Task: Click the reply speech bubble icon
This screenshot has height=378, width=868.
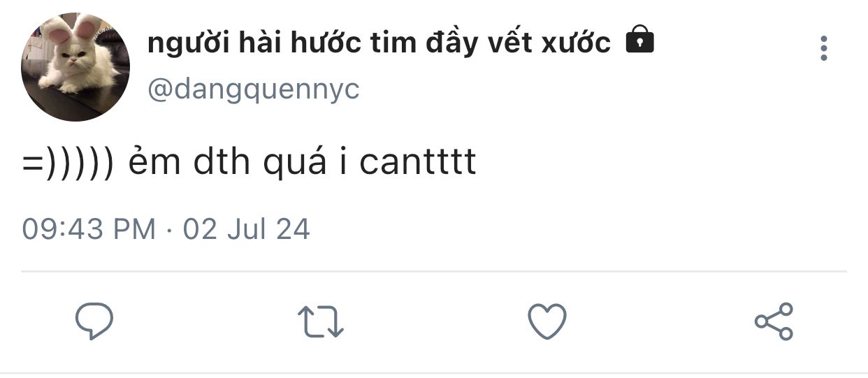Action: click(94, 322)
